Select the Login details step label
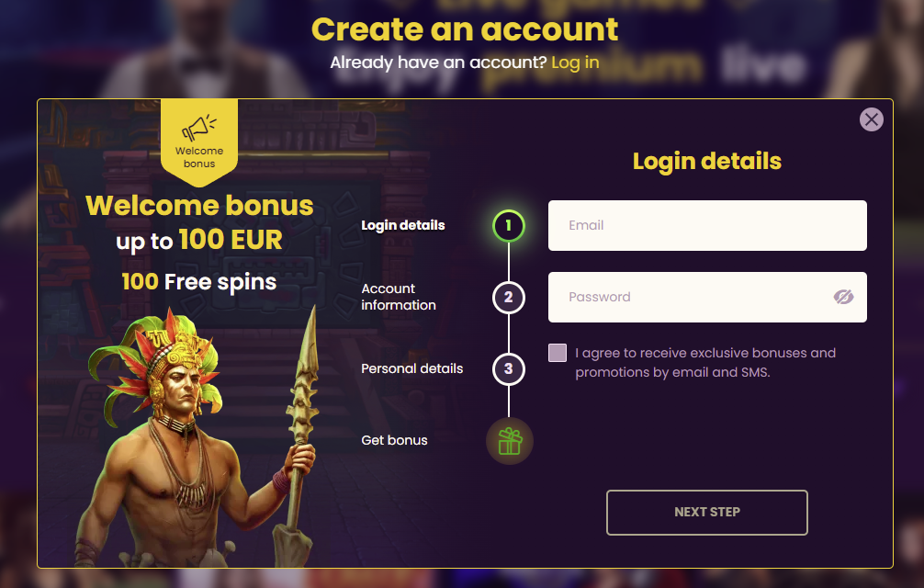 pyautogui.click(x=403, y=226)
